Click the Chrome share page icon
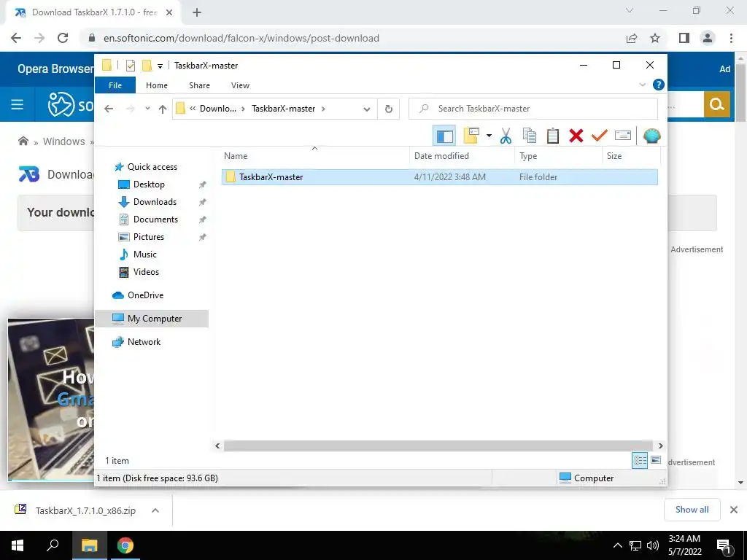 (632, 38)
